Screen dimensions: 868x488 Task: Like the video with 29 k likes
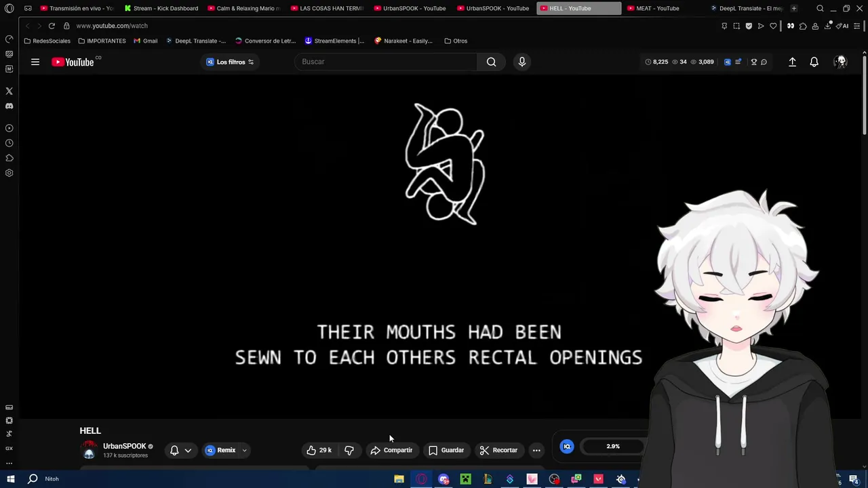pyautogui.click(x=319, y=450)
